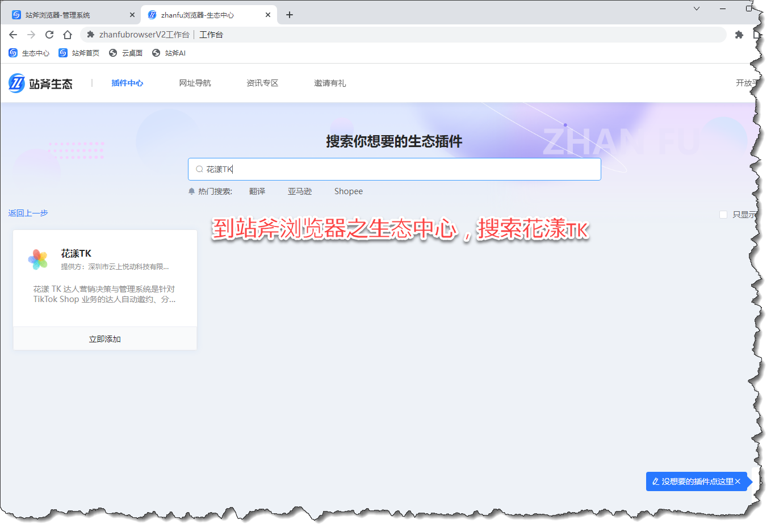
Task: Click the 返回上一步 link
Action: (28, 213)
